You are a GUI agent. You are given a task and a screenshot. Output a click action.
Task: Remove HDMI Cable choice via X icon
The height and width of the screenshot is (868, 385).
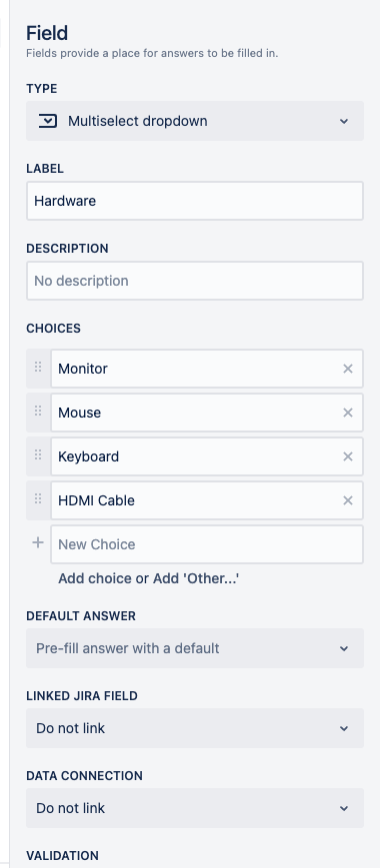pyautogui.click(x=348, y=500)
